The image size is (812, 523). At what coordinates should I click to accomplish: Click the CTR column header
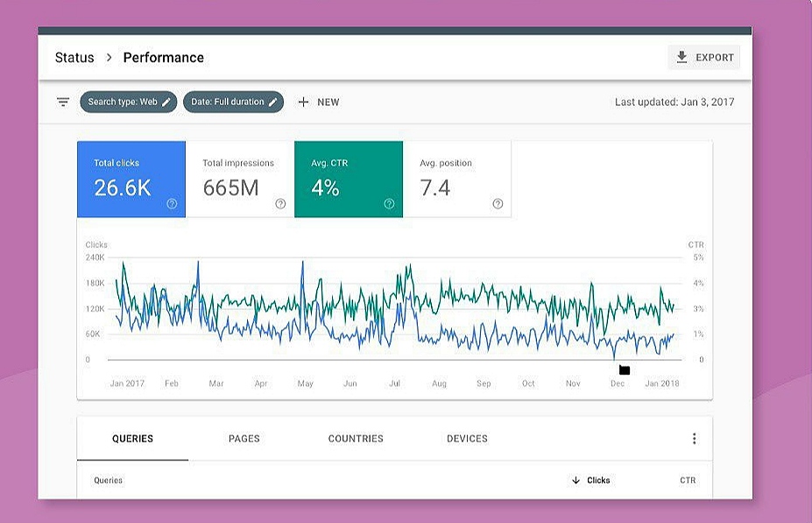[688, 480]
